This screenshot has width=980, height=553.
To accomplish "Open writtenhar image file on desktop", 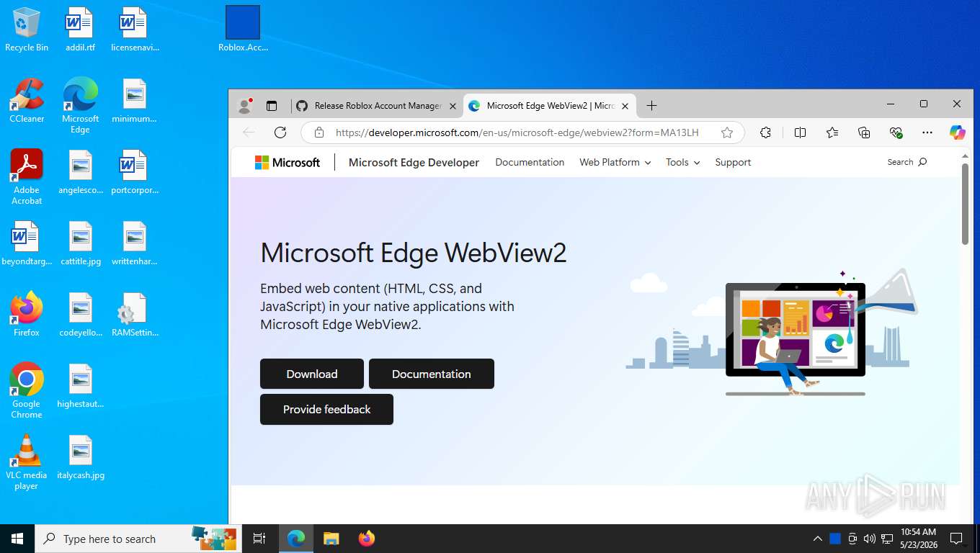I will pos(135,243).
